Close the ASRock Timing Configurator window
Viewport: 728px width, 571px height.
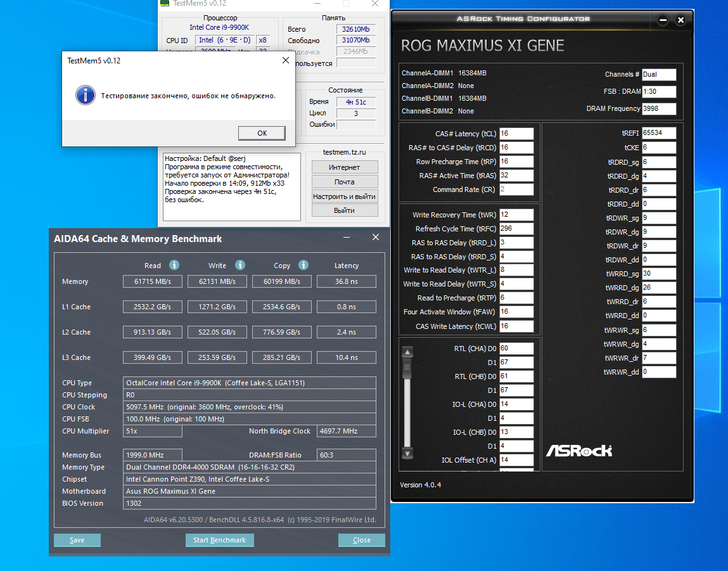click(x=680, y=20)
